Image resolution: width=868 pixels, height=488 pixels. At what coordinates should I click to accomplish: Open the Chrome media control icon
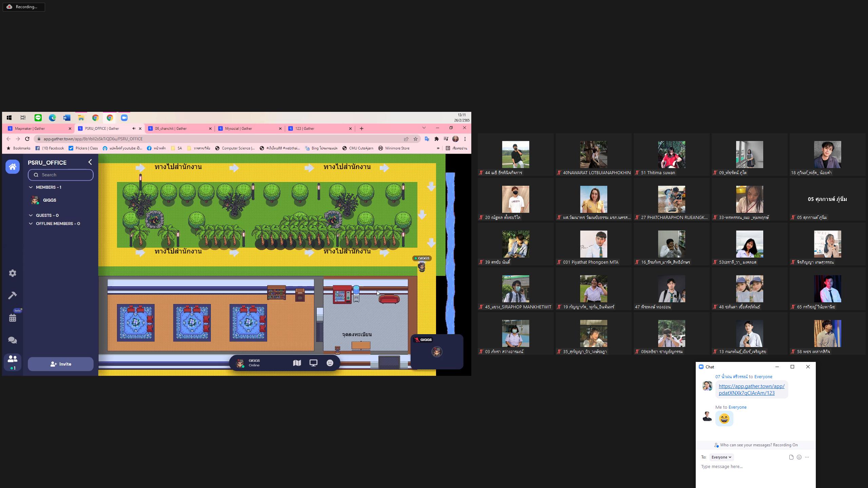(446, 139)
